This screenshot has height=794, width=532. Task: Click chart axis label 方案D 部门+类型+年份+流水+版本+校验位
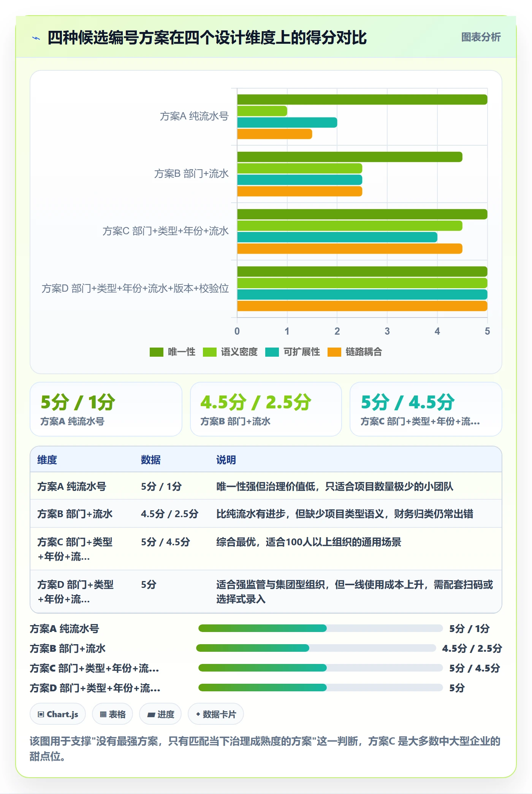[x=135, y=288]
